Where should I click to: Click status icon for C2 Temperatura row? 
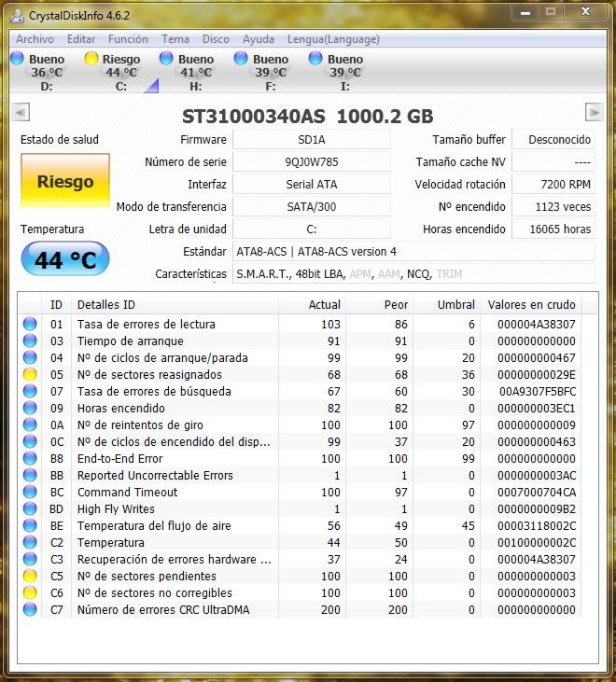pos(30,542)
